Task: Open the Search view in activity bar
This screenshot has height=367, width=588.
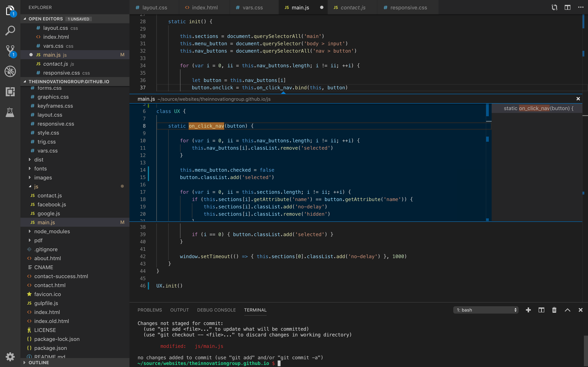Action: point(10,31)
